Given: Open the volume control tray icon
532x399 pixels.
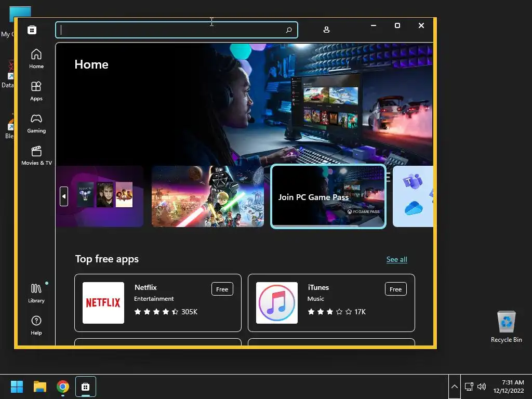Looking at the screenshot, I should coord(482,387).
